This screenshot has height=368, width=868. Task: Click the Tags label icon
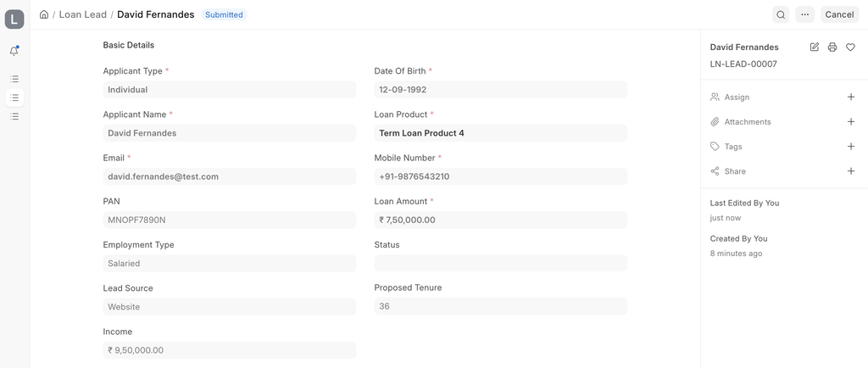[715, 146]
